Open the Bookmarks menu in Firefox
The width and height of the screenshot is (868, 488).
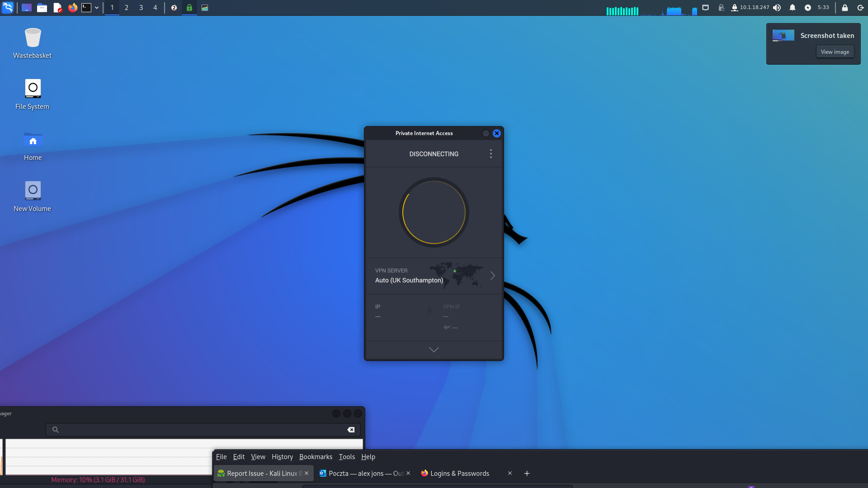point(316,457)
